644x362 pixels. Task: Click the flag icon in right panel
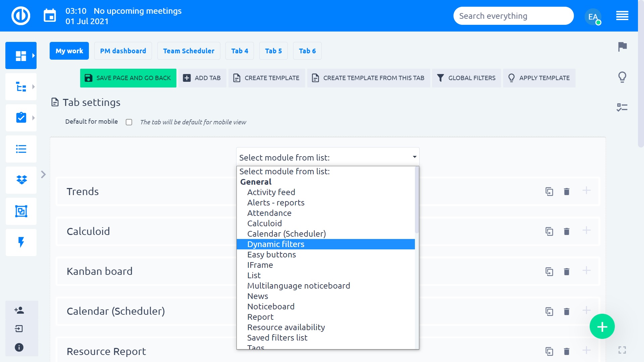(x=622, y=47)
